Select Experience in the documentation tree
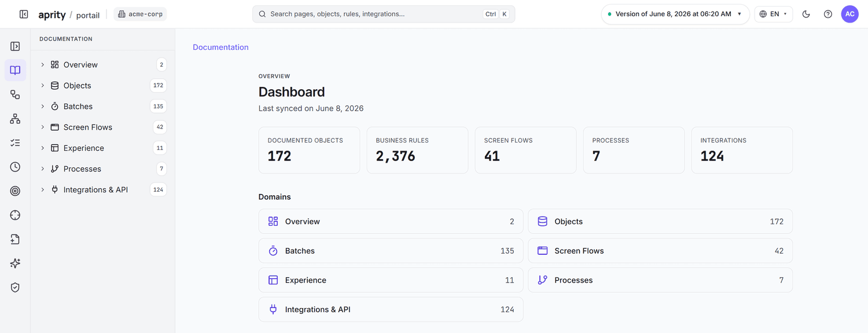Image resolution: width=868 pixels, height=333 pixels. coord(84,148)
